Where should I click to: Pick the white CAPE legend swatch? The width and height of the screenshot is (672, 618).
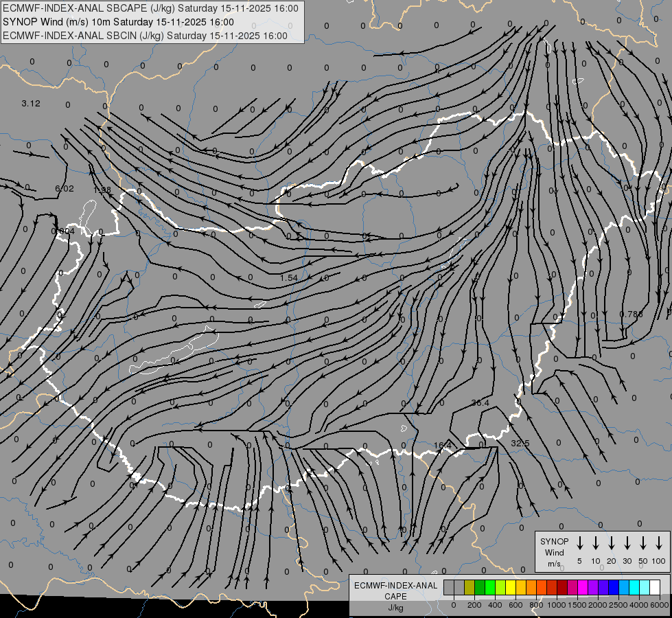point(656,587)
